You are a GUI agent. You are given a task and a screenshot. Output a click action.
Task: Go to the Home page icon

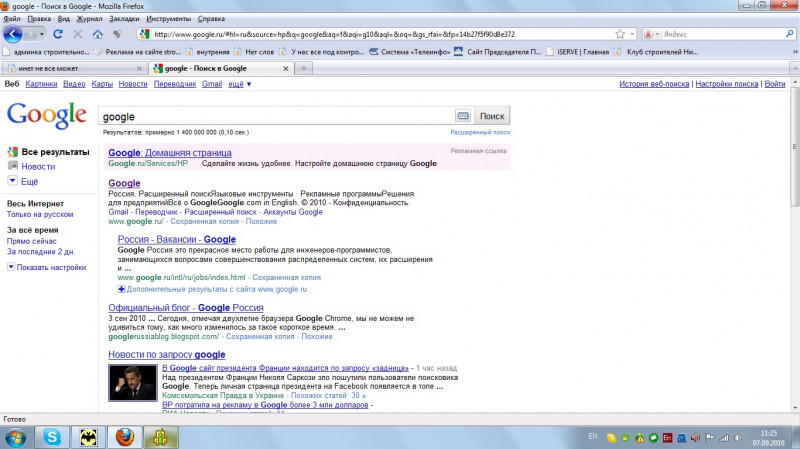97,34
